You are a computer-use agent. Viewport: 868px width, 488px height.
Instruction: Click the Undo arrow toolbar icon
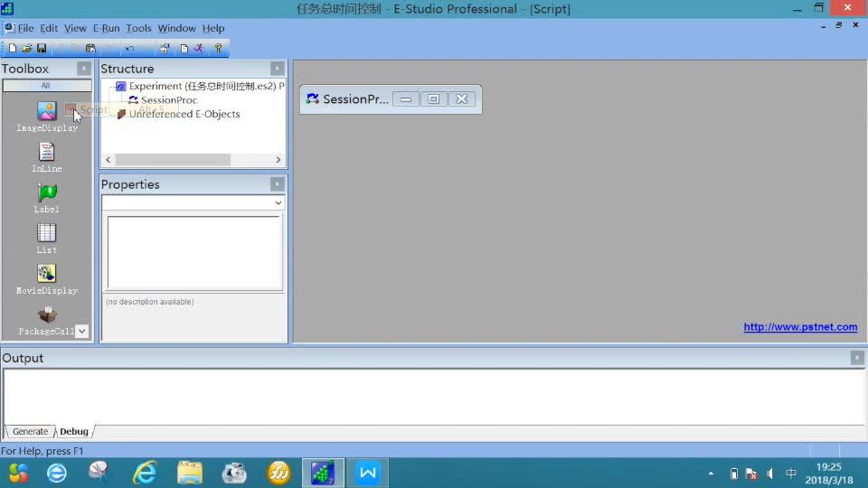[x=129, y=49]
